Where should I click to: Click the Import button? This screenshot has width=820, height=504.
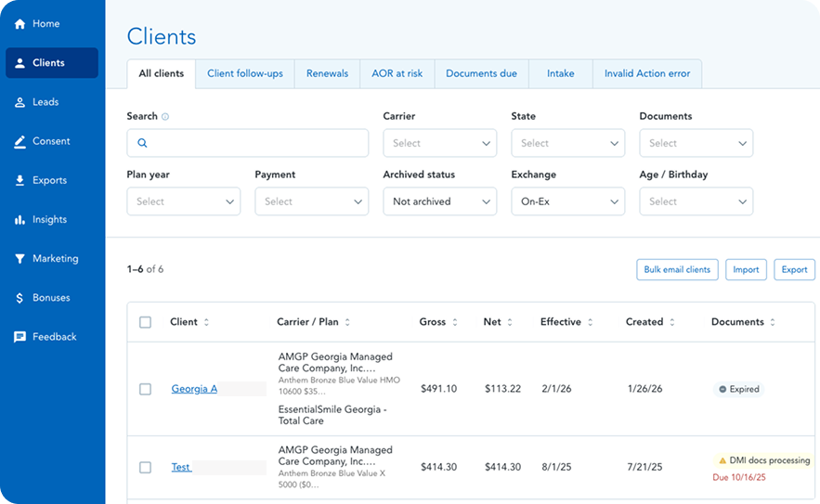click(x=746, y=270)
